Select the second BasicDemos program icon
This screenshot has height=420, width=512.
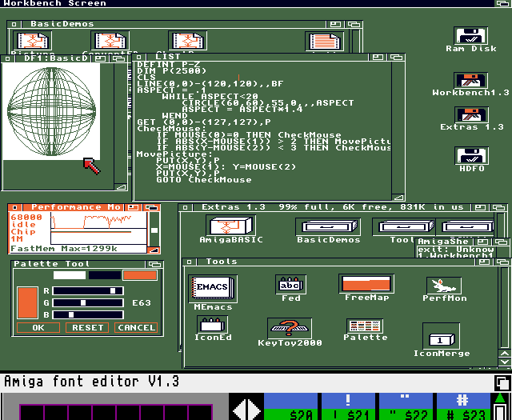[x=110, y=42]
